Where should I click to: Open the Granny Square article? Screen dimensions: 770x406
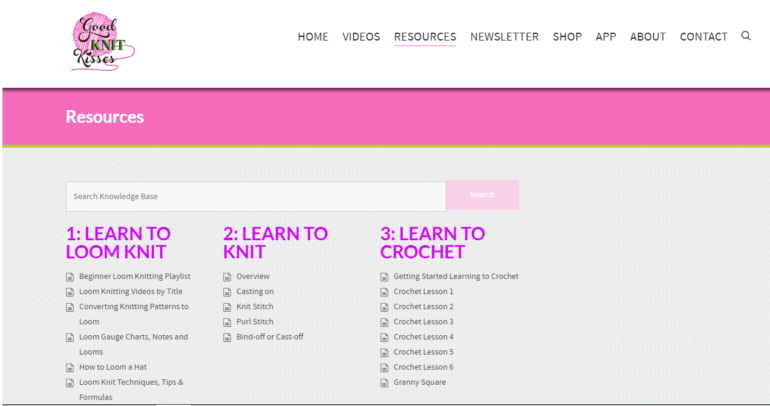pos(419,382)
